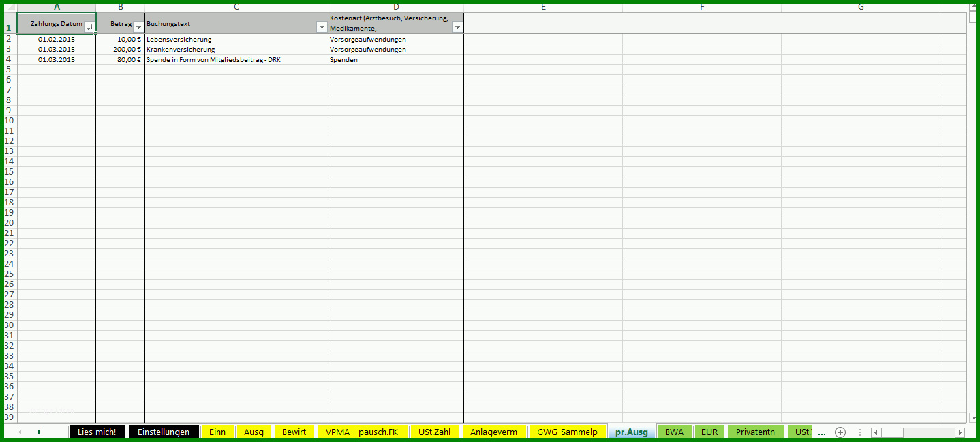Open the 'VPMA - pausch.FK' sheet tab

point(362,432)
